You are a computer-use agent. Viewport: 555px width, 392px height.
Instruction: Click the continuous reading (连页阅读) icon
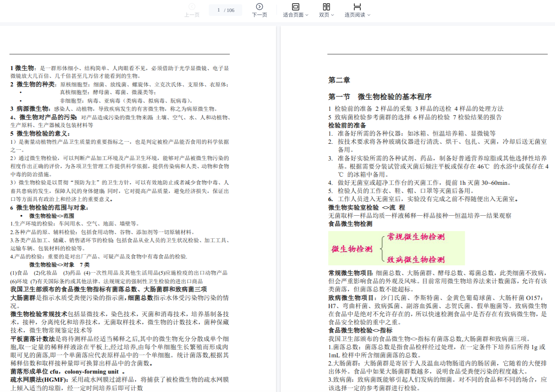click(357, 6)
